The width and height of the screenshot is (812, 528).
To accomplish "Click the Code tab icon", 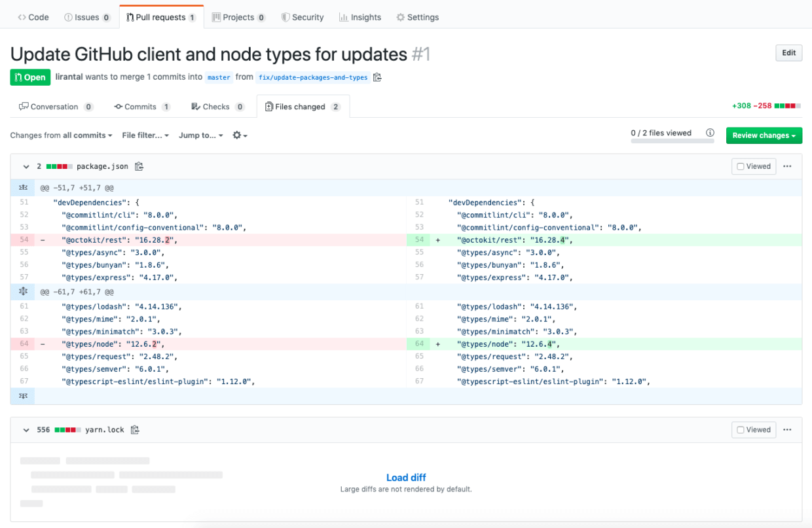I will point(22,18).
